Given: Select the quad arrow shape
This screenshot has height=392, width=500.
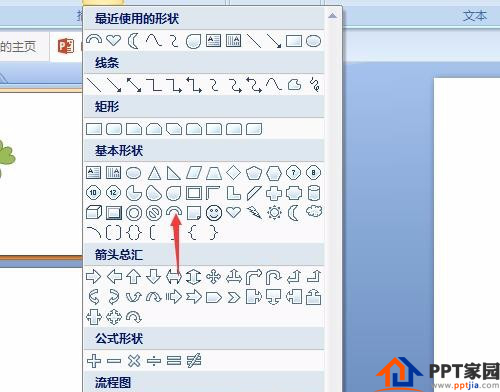Looking at the screenshot, I should pos(214,277).
